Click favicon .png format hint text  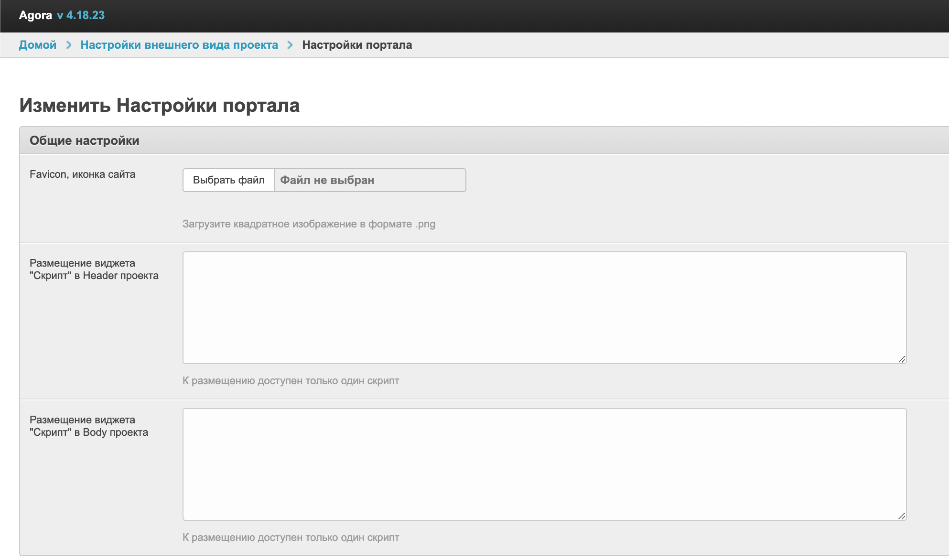(x=309, y=224)
